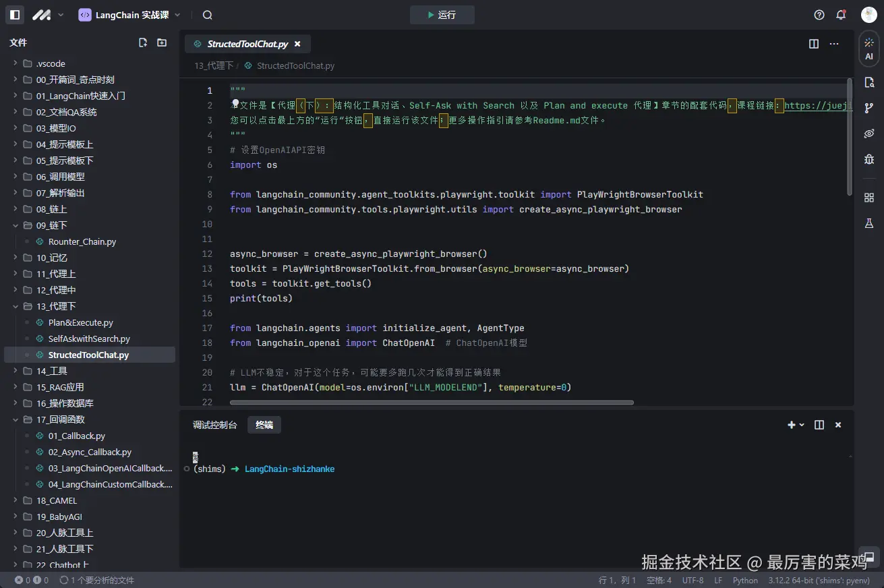This screenshot has height=588, width=884.
Task: Switch to the 调试控制台 tab
Action: pos(214,425)
